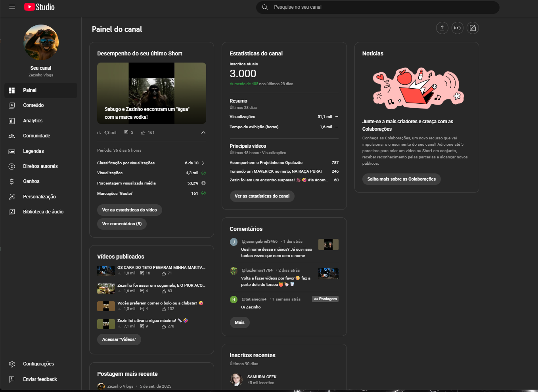538x392 pixels.
Task: Click the down-arrow icon beside 53,2%
Action: tap(203, 183)
